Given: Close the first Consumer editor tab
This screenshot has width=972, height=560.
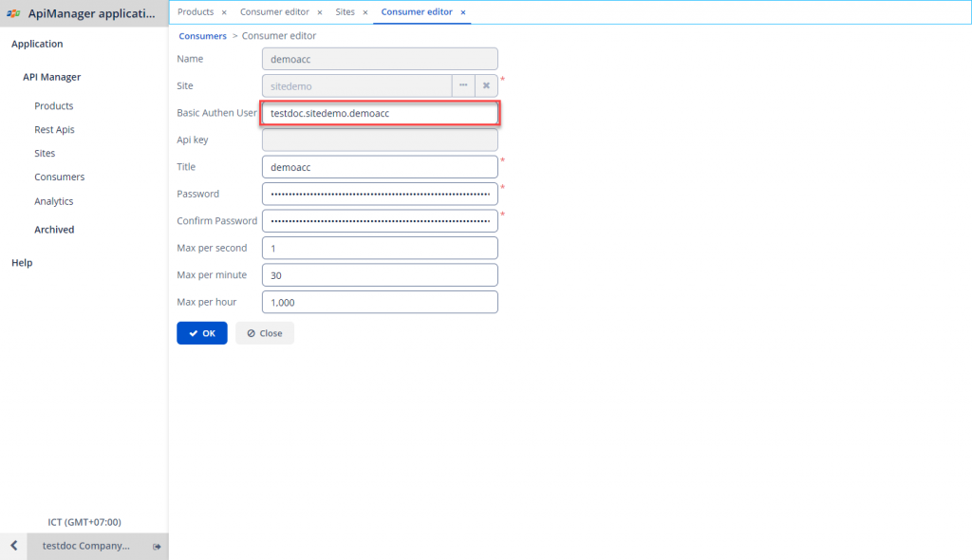Looking at the screenshot, I should (320, 12).
